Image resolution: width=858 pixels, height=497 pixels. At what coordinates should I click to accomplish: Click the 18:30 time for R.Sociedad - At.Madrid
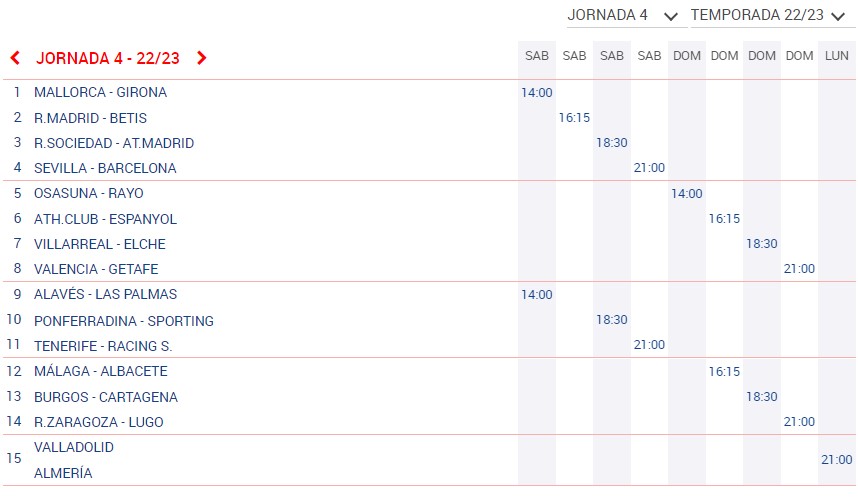point(612,143)
